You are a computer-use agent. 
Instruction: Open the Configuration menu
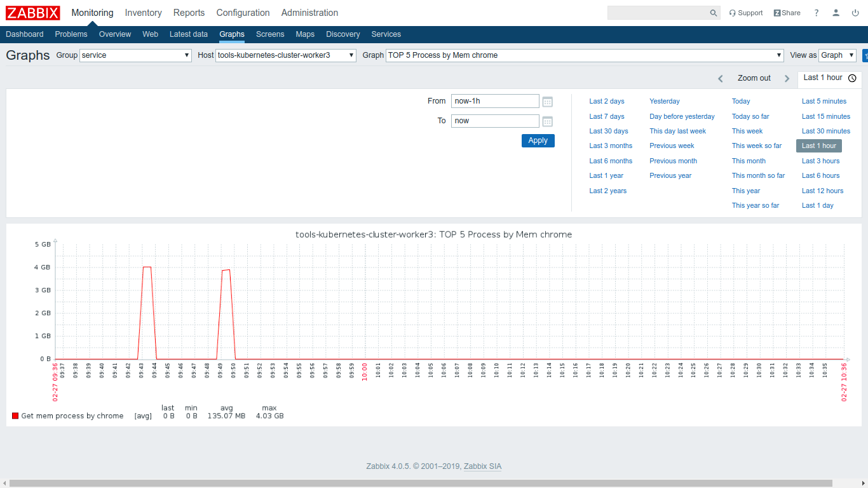243,13
